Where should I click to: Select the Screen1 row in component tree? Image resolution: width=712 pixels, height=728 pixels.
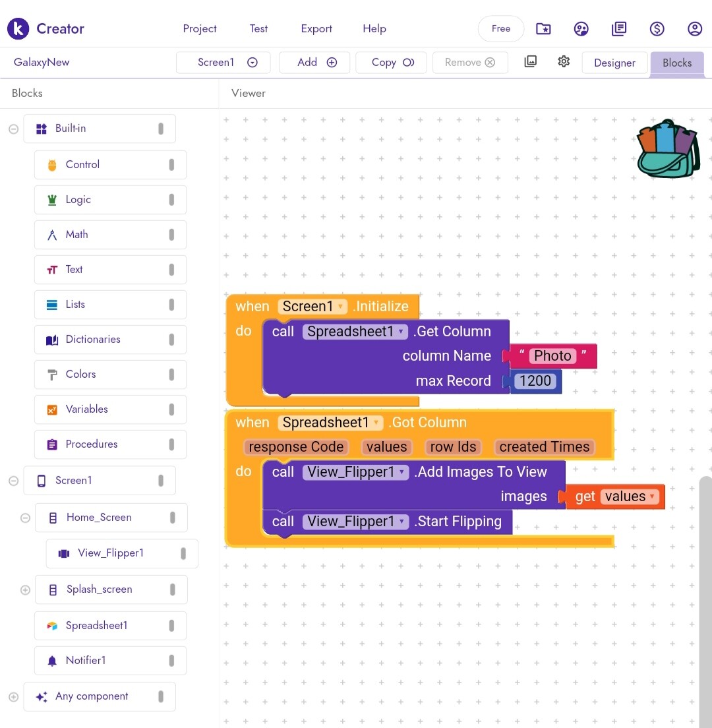100,481
